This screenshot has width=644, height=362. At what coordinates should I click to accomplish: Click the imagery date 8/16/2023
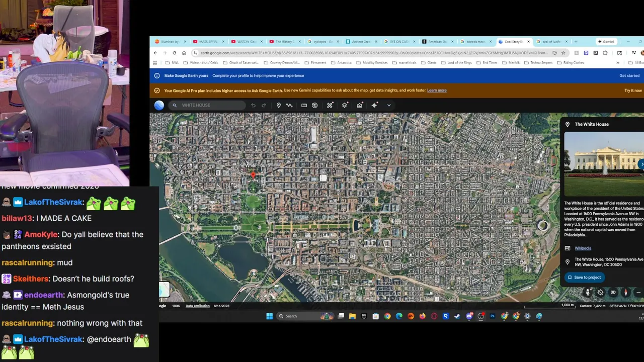click(x=221, y=306)
